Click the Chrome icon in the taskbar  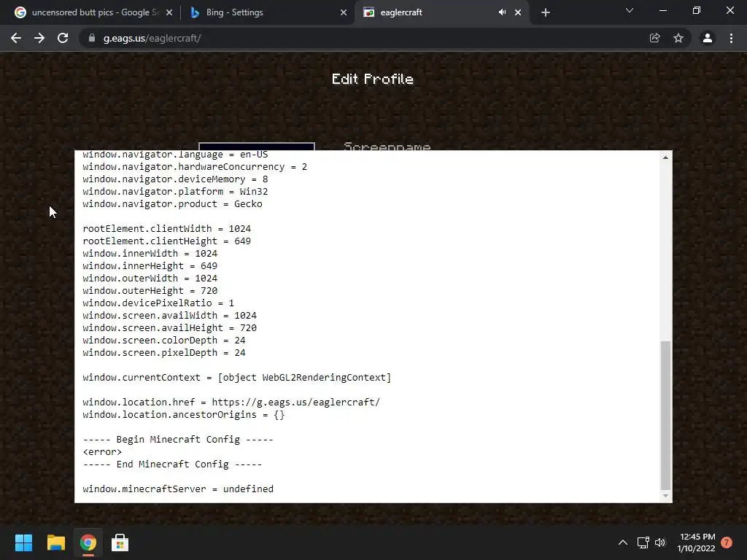point(88,542)
